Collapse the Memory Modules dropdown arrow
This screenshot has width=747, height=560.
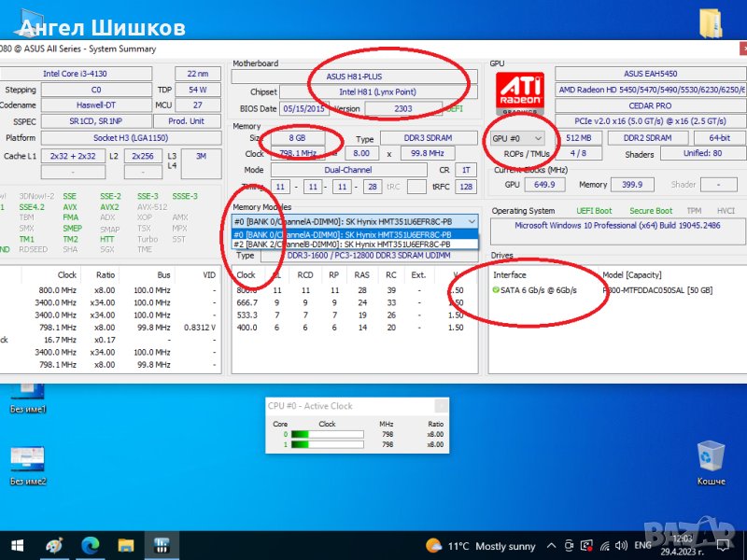[472, 221]
